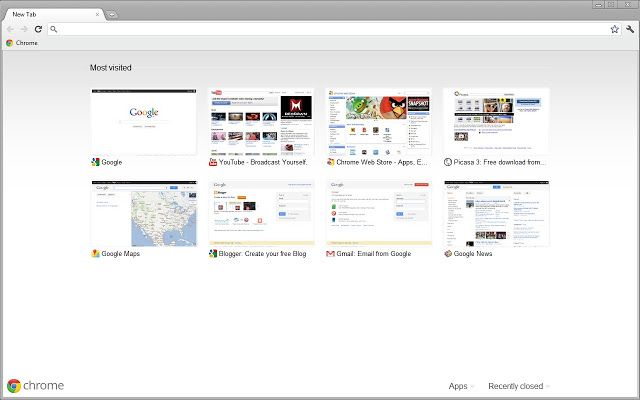The image size is (640, 400).
Task: Click the Google favicon beside Google title
Action: (x=96, y=162)
